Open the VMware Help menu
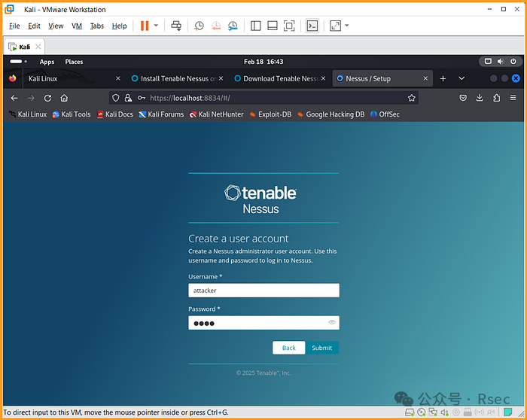 click(x=119, y=26)
